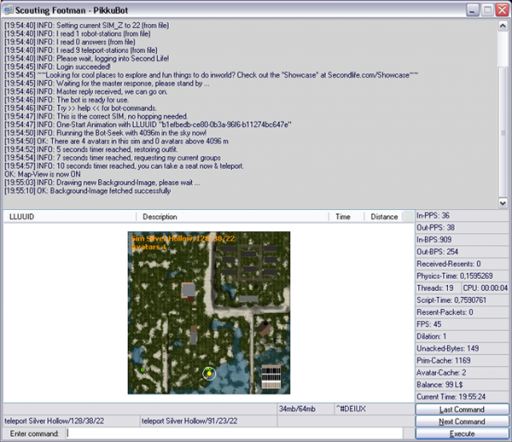Viewport: 512px width, 442px height.
Task: Sort by the Time column header
Action: click(x=346, y=217)
